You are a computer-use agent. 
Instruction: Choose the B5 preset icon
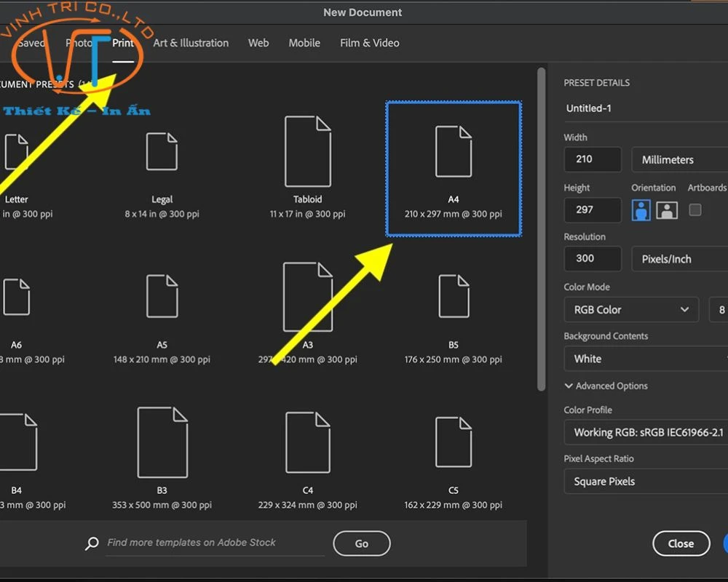(x=454, y=296)
